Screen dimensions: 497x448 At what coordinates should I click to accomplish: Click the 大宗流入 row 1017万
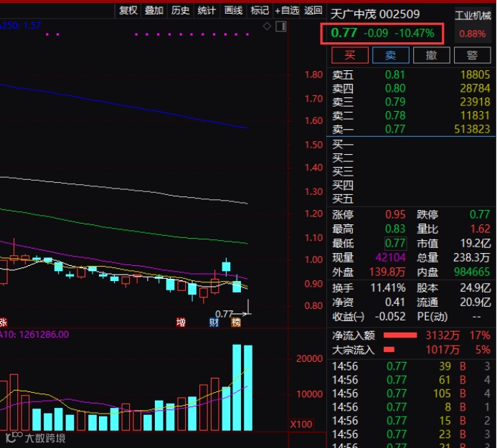coord(411,350)
